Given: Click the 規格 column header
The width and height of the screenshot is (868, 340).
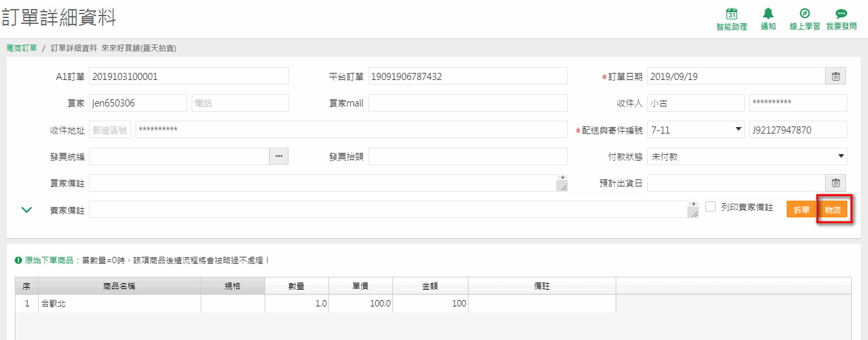Looking at the screenshot, I should coord(232,286).
